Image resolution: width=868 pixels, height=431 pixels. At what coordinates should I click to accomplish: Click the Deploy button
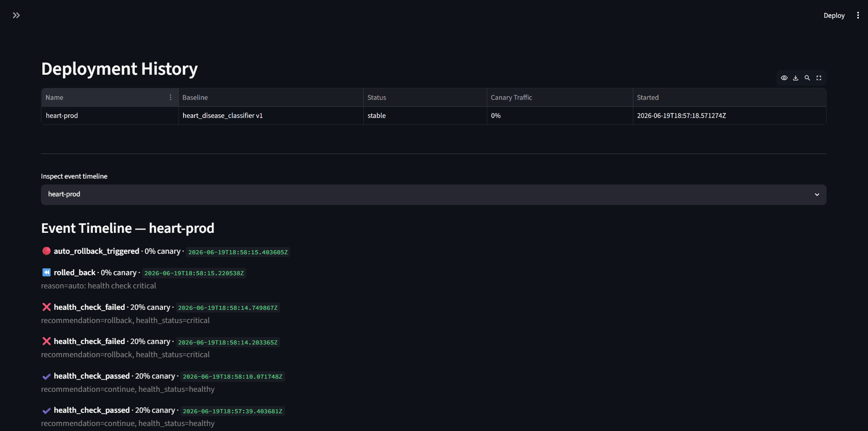coord(834,15)
